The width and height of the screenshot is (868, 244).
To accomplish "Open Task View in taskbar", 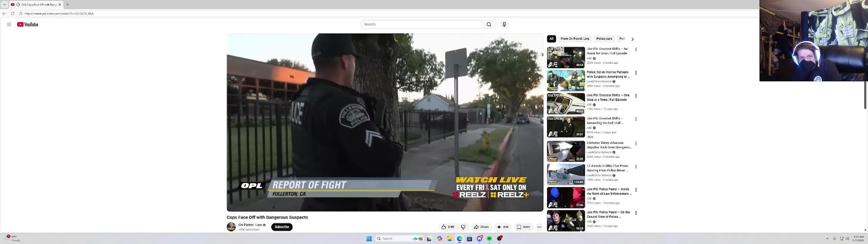I will pyautogui.click(x=429, y=239).
